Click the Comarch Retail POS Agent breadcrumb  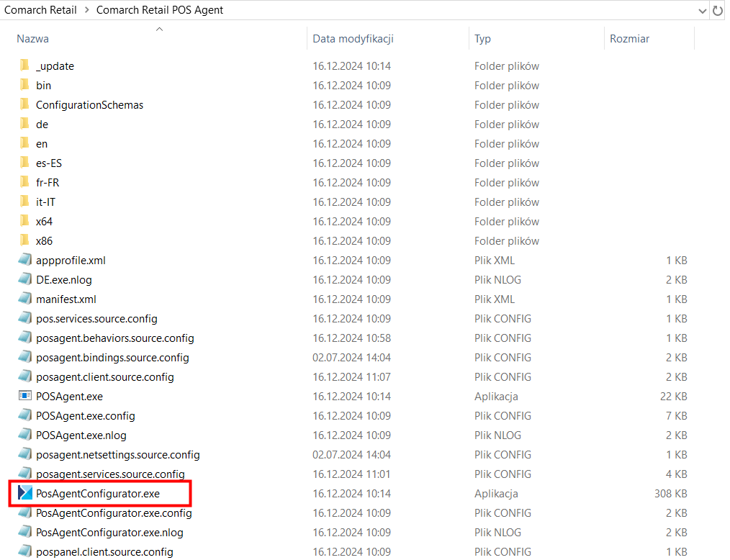pyautogui.click(x=160, y=10)
